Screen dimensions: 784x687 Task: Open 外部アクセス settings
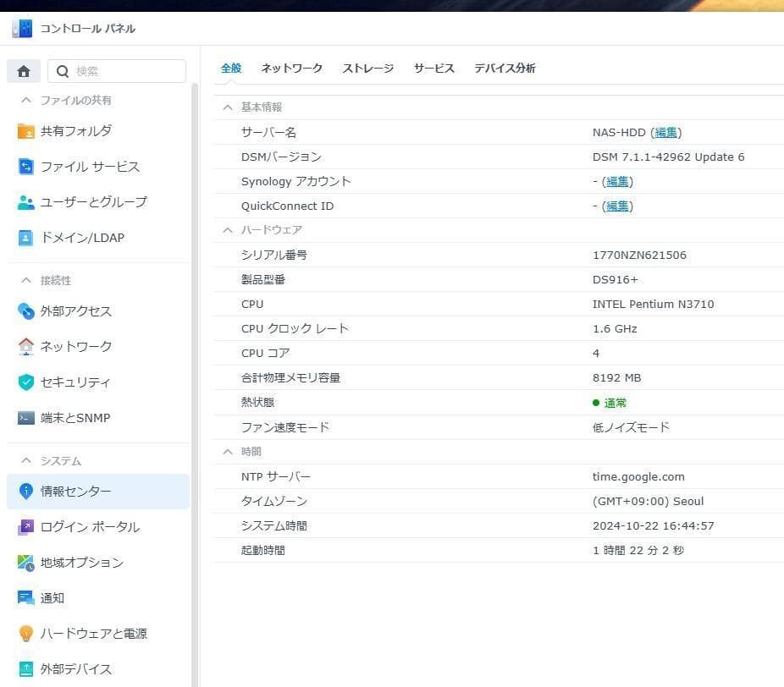coord(75,311)
